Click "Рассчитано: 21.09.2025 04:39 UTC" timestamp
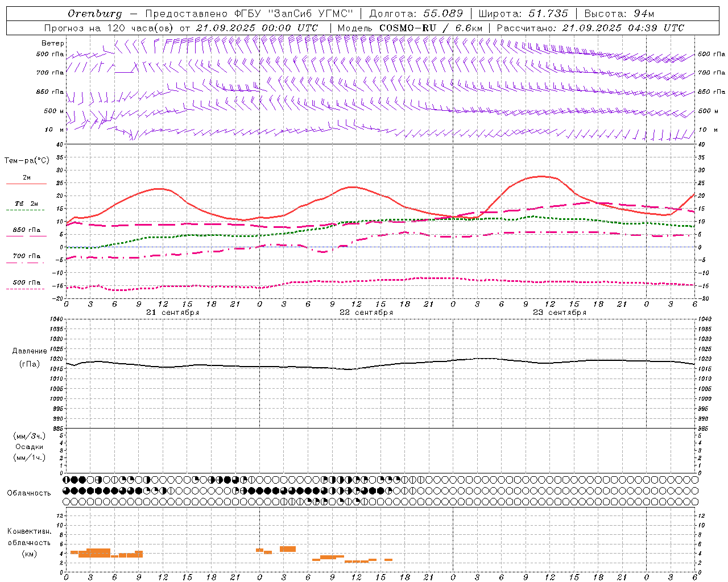728x582 pixels. point(590,28)
